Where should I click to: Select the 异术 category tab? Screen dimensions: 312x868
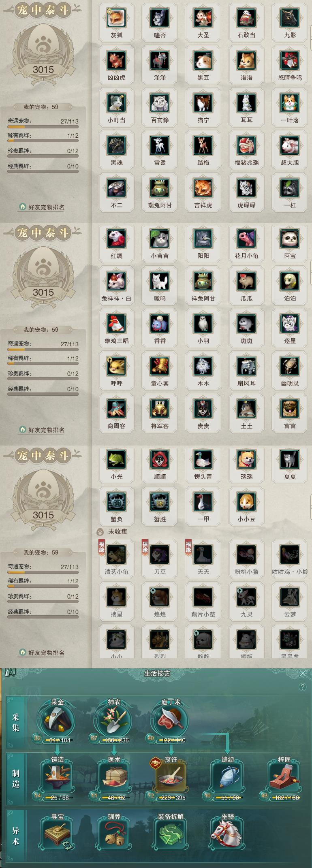[x=16, y=836]
